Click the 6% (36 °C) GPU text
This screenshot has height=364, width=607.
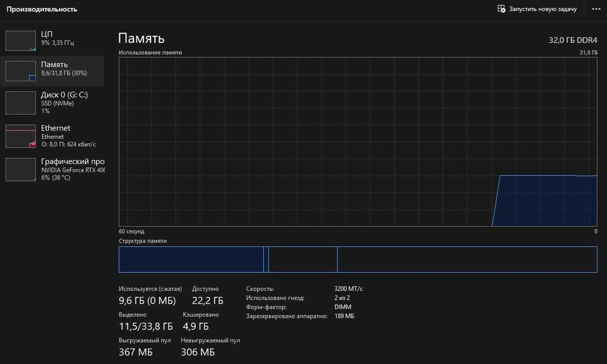point(56,178)
